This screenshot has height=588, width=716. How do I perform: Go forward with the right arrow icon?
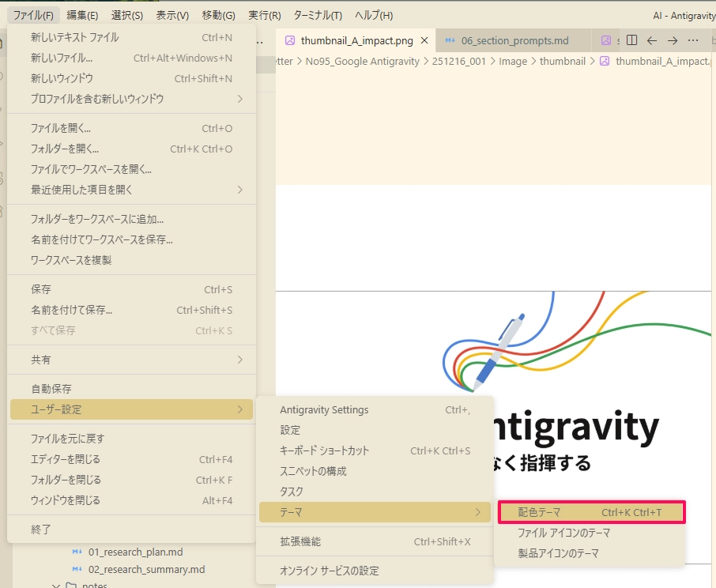(673, 40)
